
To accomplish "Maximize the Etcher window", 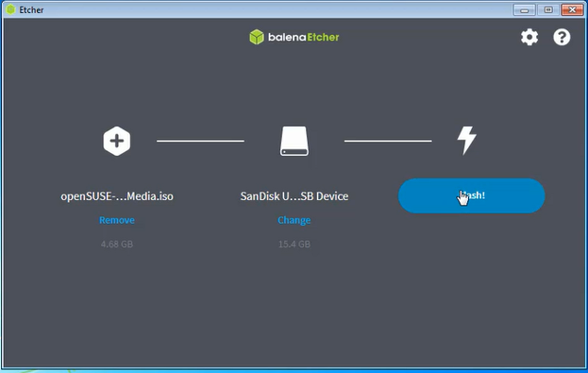I will pyautogui.click(x=547, y=9).
